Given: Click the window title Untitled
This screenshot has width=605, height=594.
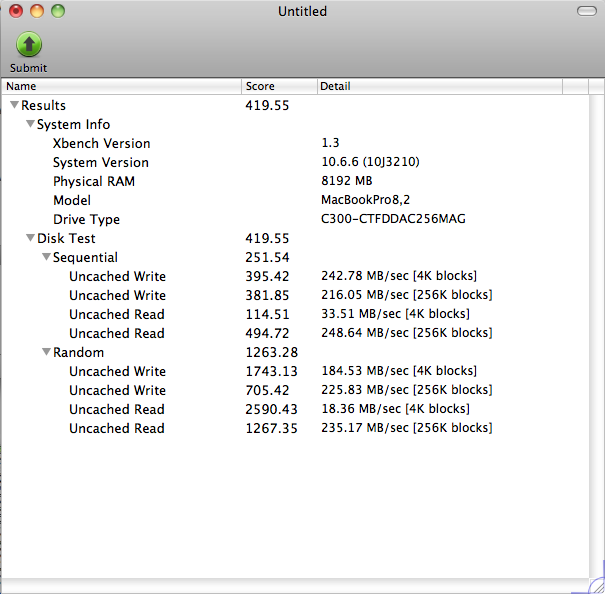Looking at the screenshot, I should (x=302, y=11).
